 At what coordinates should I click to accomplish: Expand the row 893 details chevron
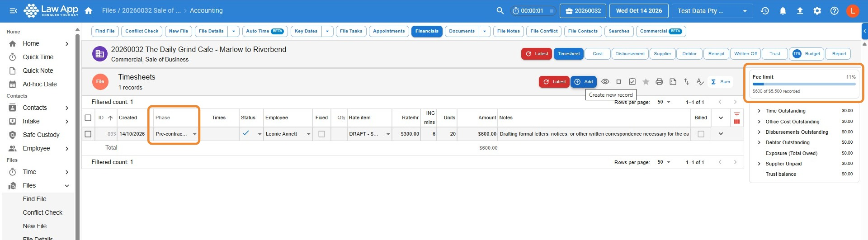[x=721, y=134]
